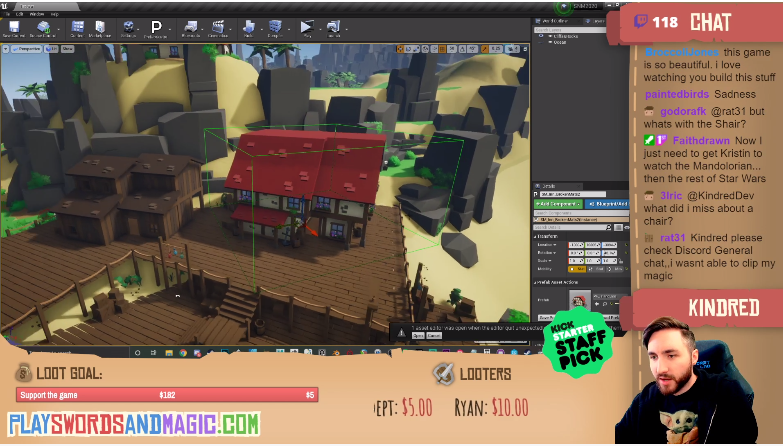Toggle world/local coordinate space globe icon

coord(425,49)
